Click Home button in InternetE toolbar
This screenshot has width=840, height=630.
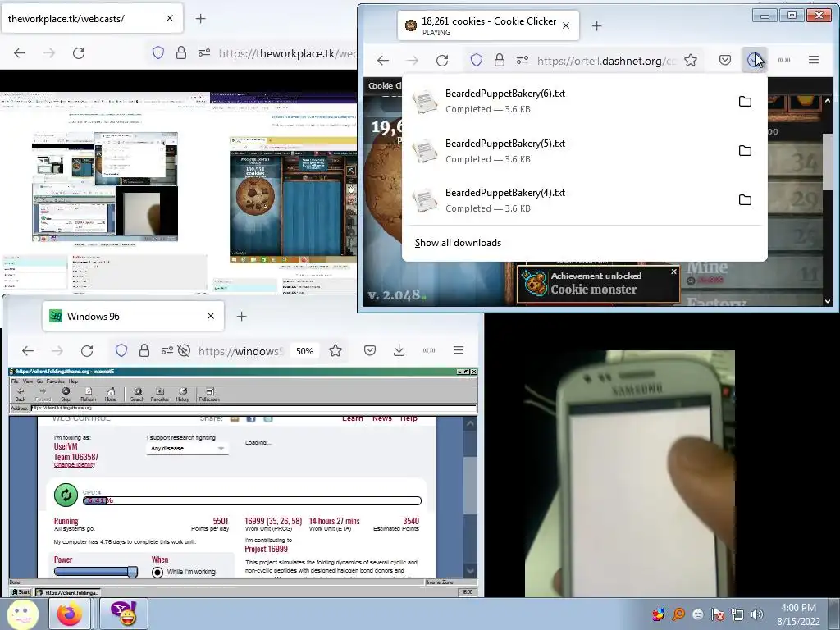coord(111,395)
